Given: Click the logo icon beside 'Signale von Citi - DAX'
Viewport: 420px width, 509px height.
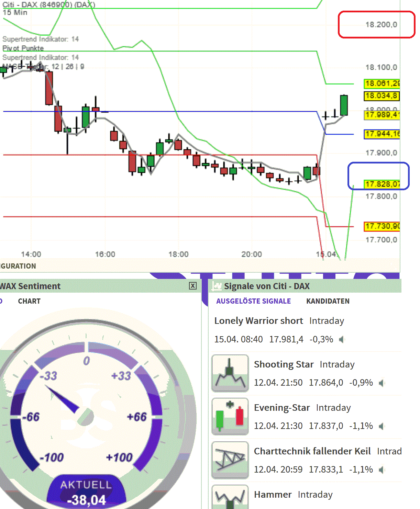Looking at the screenshot, I should (217, 286).
